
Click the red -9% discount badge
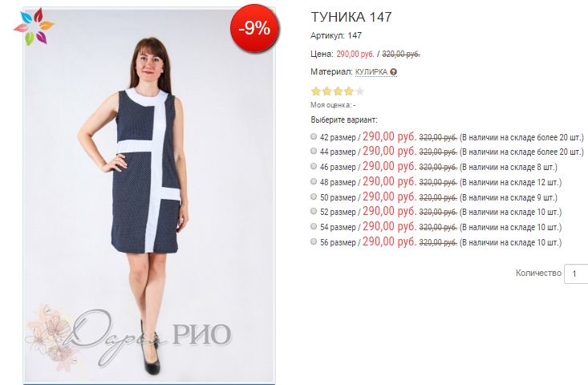254,28
